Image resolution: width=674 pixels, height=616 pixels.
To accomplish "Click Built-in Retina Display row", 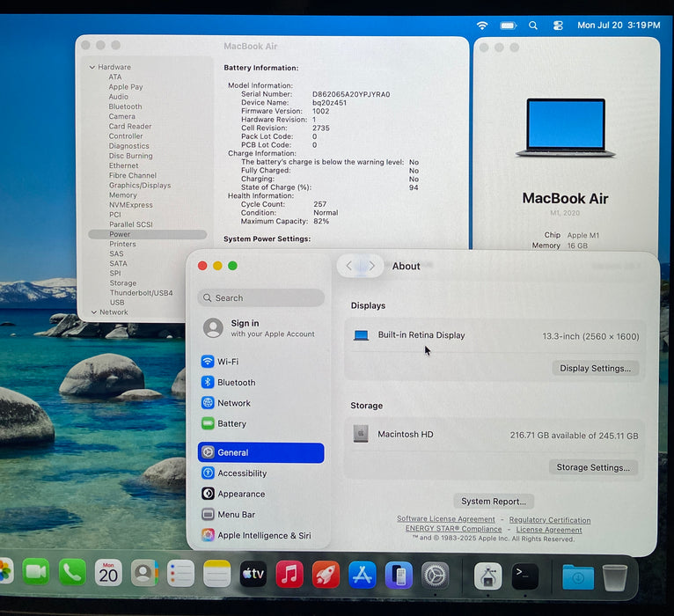I will coord(495,336).
